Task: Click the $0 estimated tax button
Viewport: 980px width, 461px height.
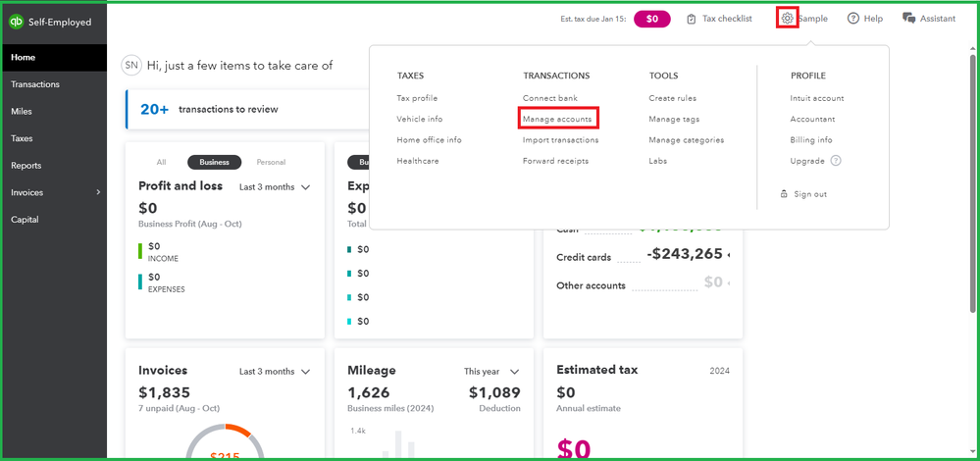Action: (x=652, y=19)
